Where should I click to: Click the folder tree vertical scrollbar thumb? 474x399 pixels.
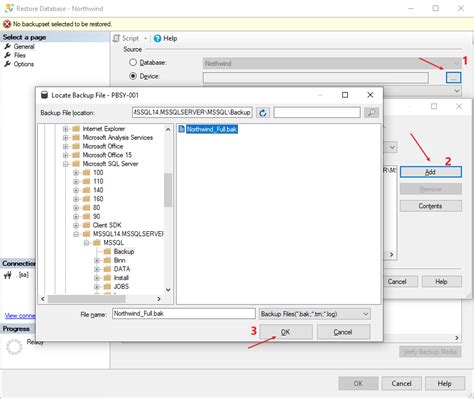[168, 190]
